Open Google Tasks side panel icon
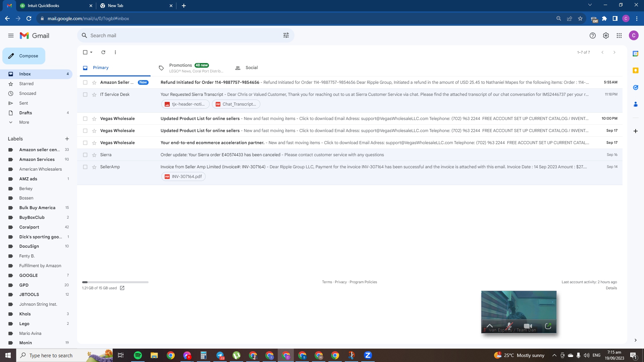This screenshot has height=362, width=644. point(635,87)
